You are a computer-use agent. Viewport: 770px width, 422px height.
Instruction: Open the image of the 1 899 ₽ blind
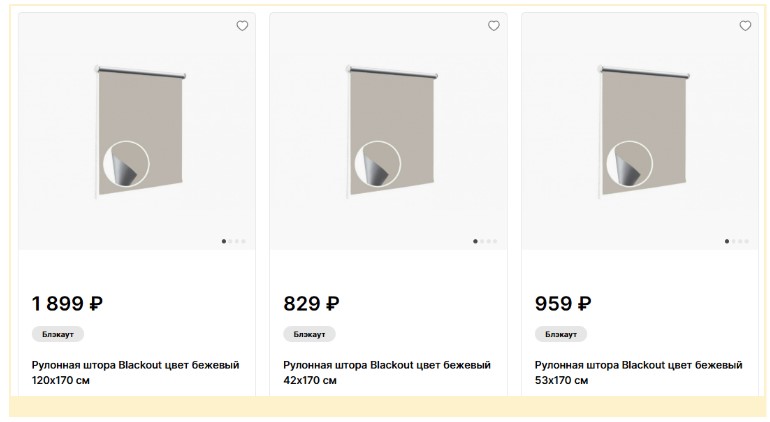tap(137, 133)
